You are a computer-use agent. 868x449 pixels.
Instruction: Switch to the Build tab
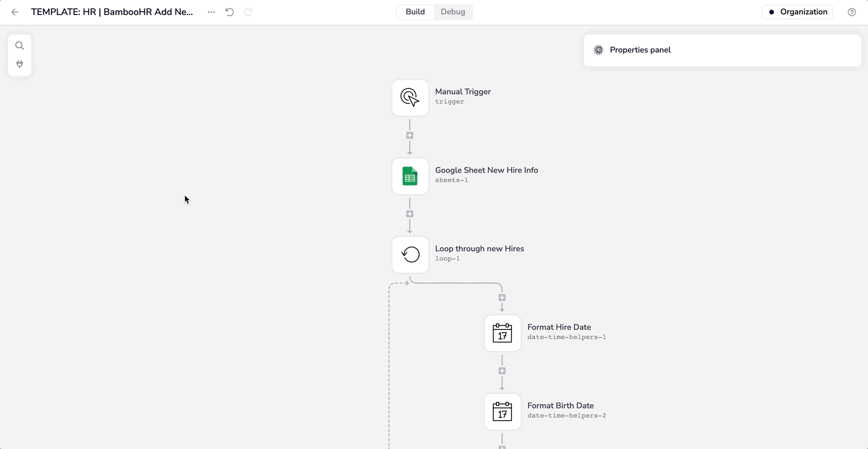coord(415,11)
